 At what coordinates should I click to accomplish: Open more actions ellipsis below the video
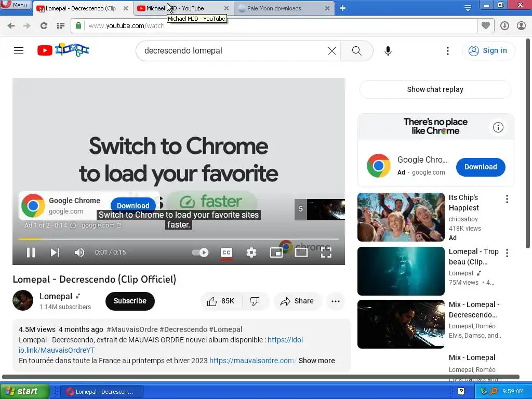point(335,301)
